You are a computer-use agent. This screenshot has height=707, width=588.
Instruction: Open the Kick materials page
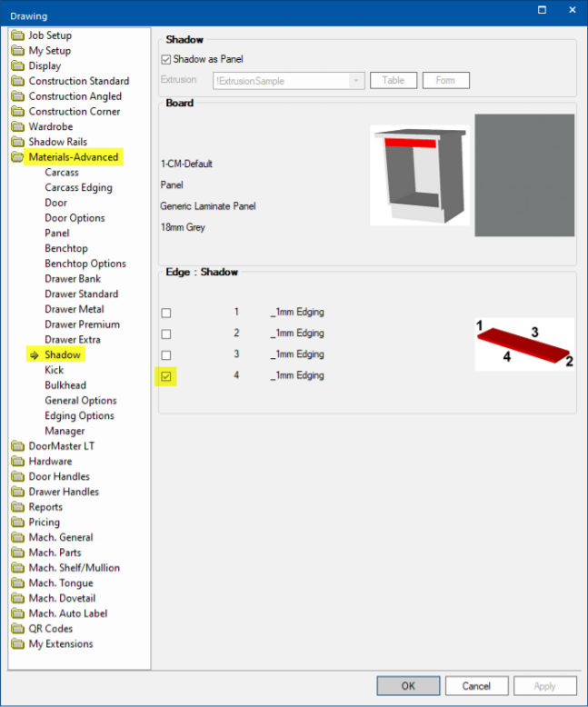coord(55,370)
